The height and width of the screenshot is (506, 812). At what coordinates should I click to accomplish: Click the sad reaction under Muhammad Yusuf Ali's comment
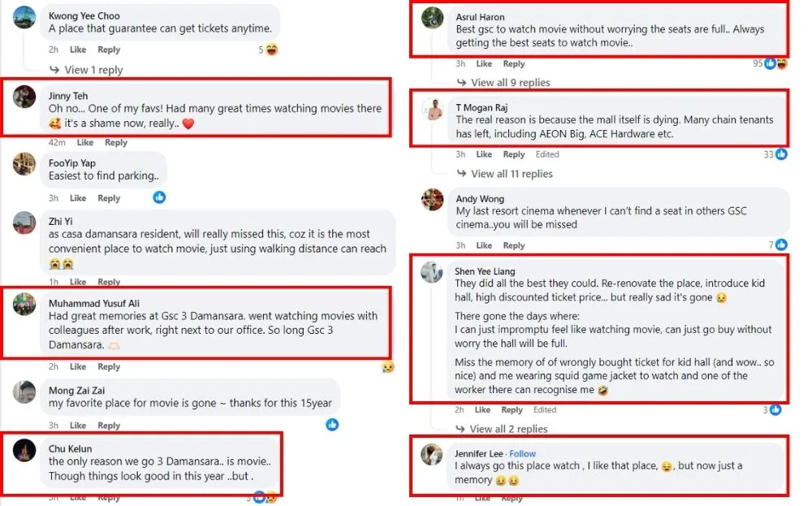pyautogui.click(x=388, y=366)
